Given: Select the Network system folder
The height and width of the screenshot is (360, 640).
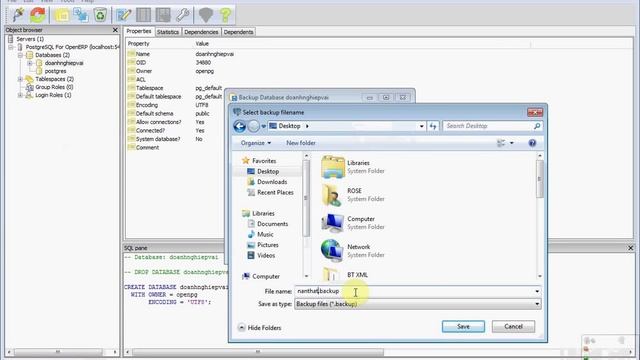Looking at the screenshot, I should (x=353, y=251).
